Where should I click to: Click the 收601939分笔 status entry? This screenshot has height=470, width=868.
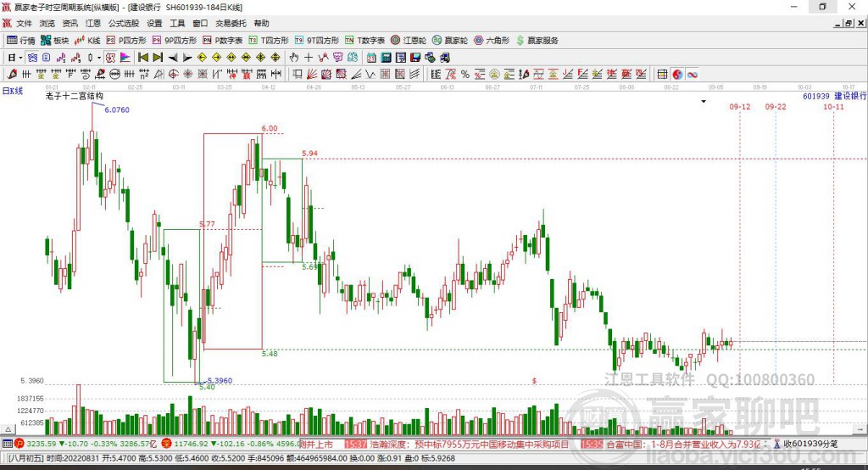(x=806, y=444)
